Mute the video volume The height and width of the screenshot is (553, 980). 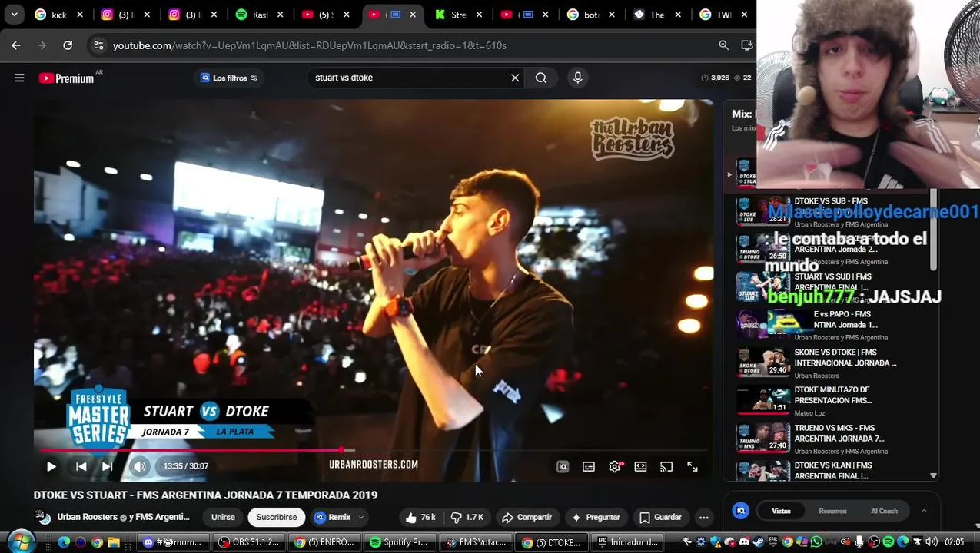[139, 466]
